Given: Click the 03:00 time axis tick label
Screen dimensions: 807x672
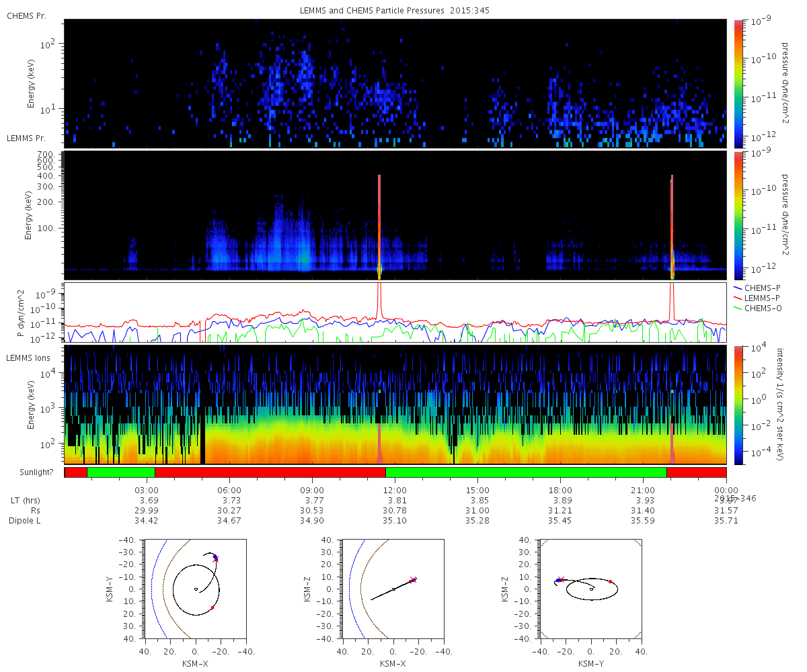Looking at the screenshot, I should (x=147, y=490).
